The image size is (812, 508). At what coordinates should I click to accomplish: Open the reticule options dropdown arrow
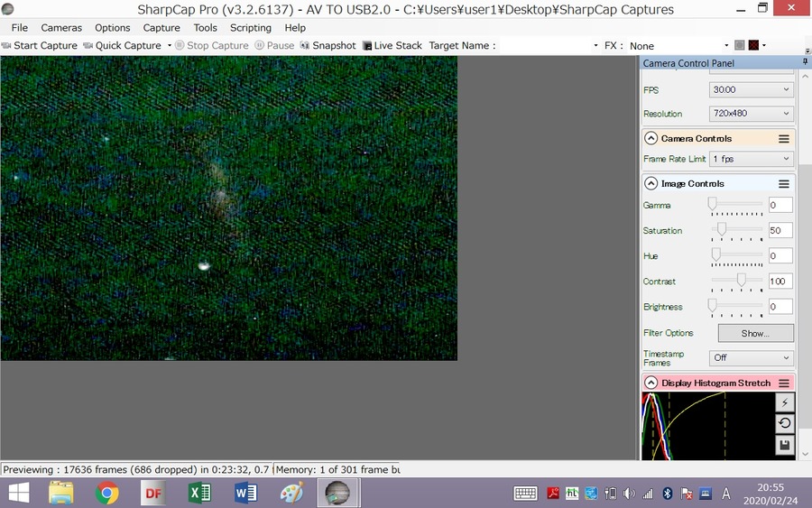764,46
